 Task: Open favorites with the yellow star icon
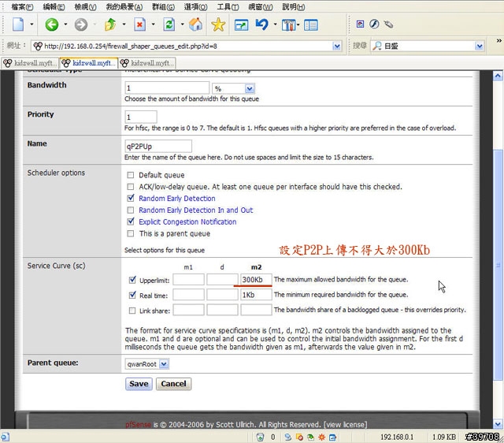(x=218, y=24)
